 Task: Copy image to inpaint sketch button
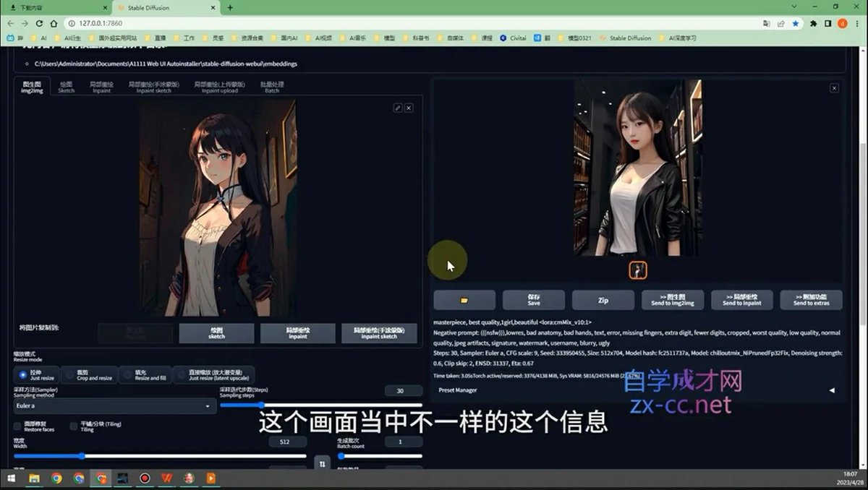(380, 333)
